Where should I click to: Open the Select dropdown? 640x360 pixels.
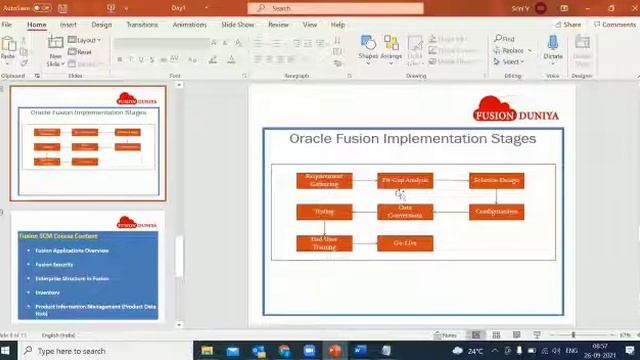(x=509, y=62)
